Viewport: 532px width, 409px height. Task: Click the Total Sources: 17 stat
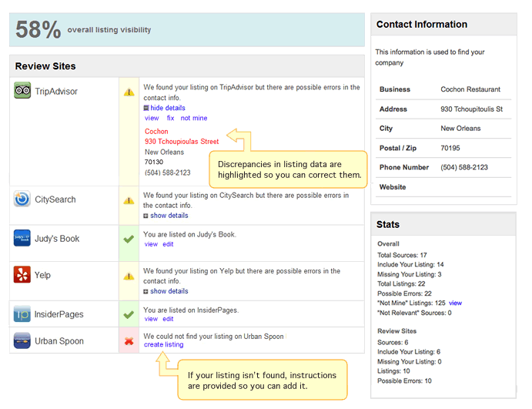click(x=402, y=255)
